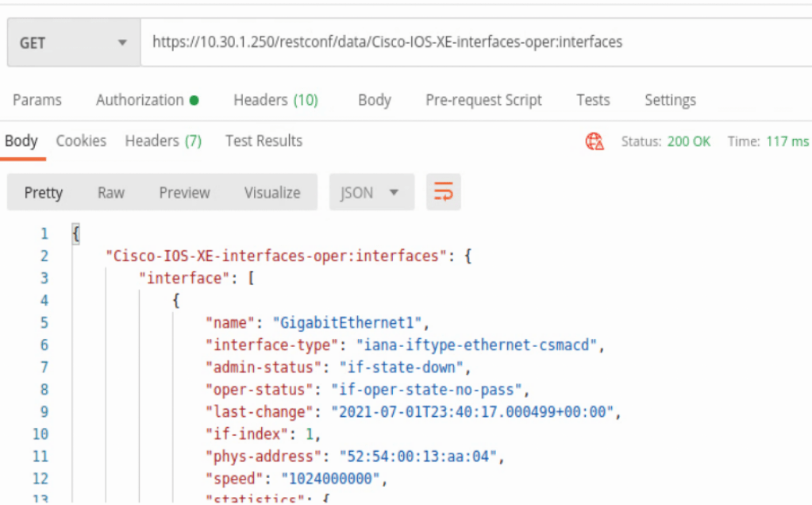Image resolution: width=812 pixels, height=505 pixels.
Task: Select the Raw view button
Action: (x=111, y=193)
